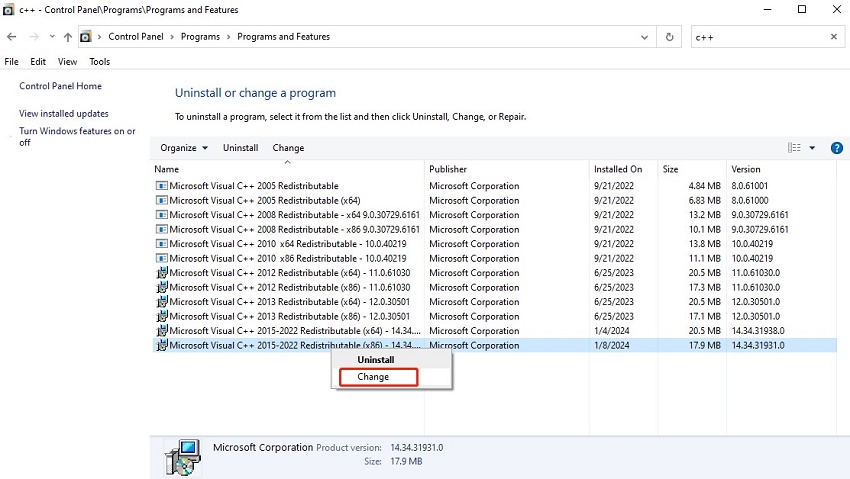Refresh the Programs and Features list
850x479 pixels.
pyautogui.click(x=669, y=37)
